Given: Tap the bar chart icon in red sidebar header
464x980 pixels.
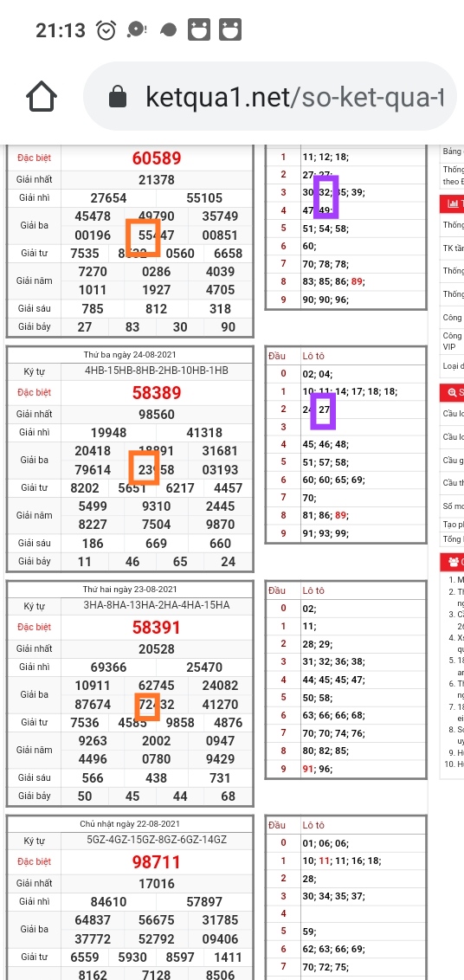Looking at the screenshot, I should point(452,203).
